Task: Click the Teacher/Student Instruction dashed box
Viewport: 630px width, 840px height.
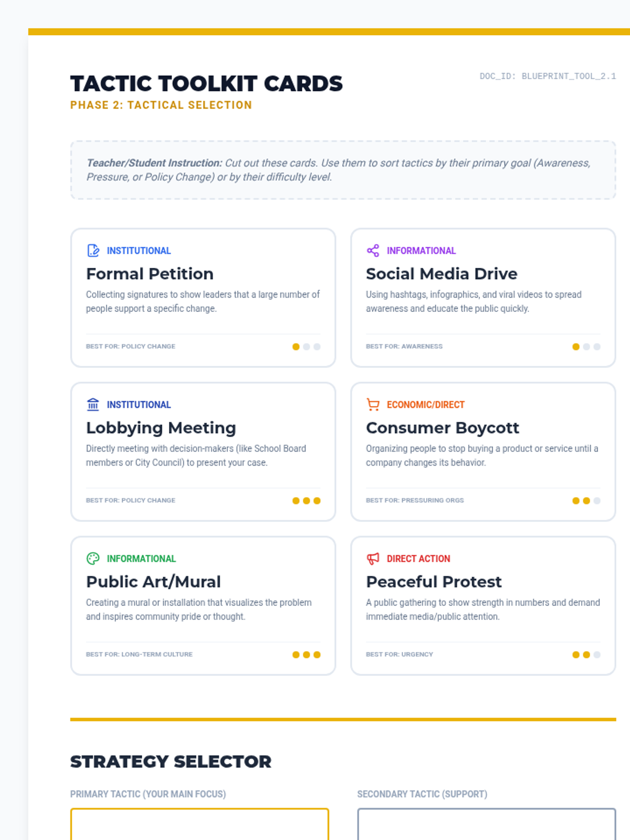Action: pos(343,170)
